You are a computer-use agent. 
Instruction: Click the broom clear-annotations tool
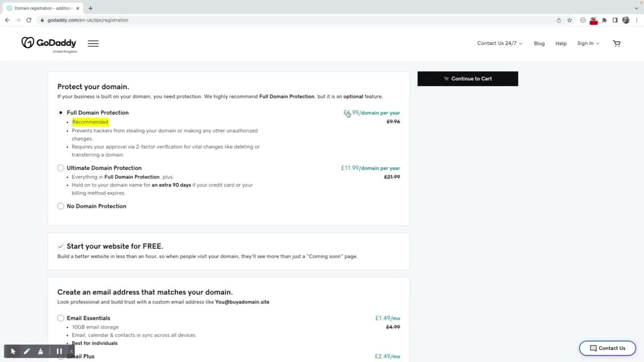click(x=40, y=351)
